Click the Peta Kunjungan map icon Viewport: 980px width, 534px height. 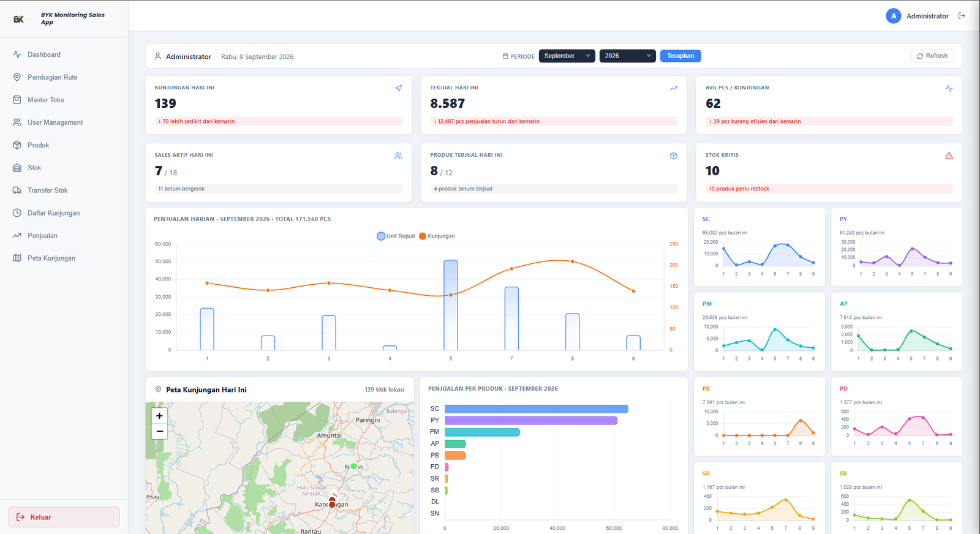pos(17,258)
